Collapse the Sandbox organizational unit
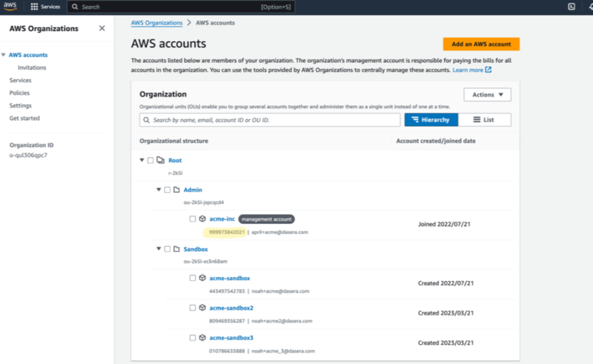This screenshot has width=593, height=364. point(159,249)
